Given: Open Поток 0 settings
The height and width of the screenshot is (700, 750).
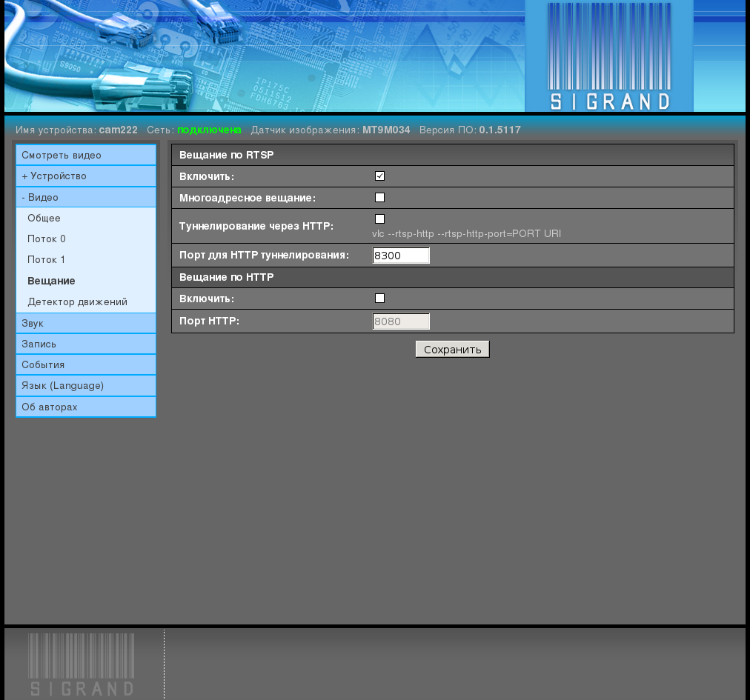Looking at the screenshot, I should (x=47, y=239).
